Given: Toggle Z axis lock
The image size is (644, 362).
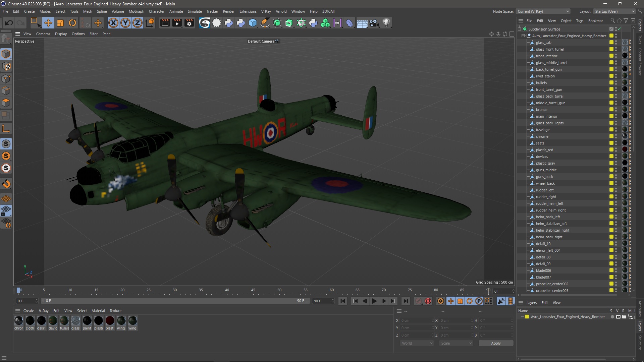Looking at the screenshot, I should pyautogui.click(x=138, y=23).
